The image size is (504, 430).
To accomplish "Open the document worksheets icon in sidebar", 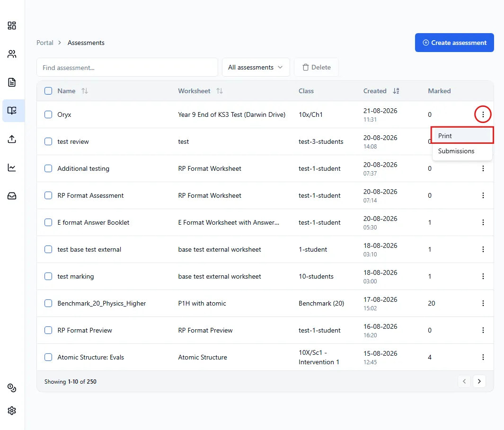I will pyautogui.click(x=12, y=82).
